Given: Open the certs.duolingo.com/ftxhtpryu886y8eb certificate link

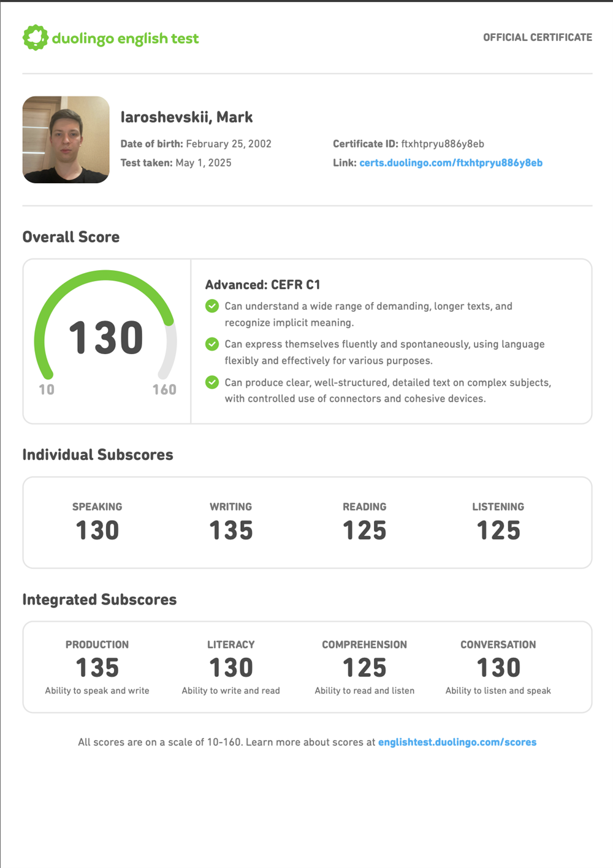Looking at the screenshot, I should (451, 163).
